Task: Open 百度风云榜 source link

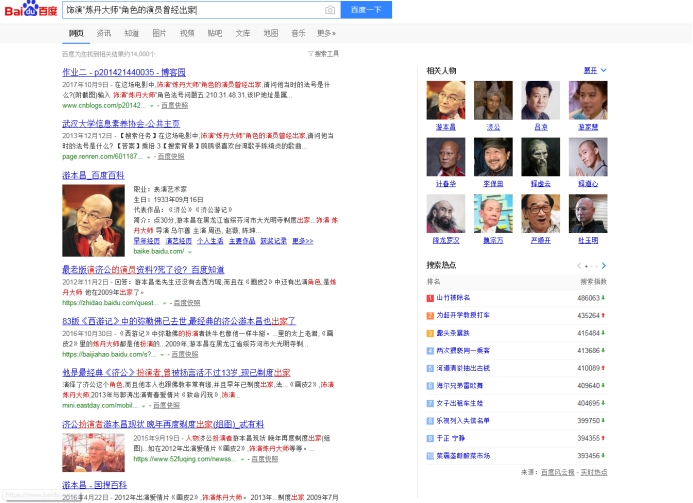Action: point(558,473)
